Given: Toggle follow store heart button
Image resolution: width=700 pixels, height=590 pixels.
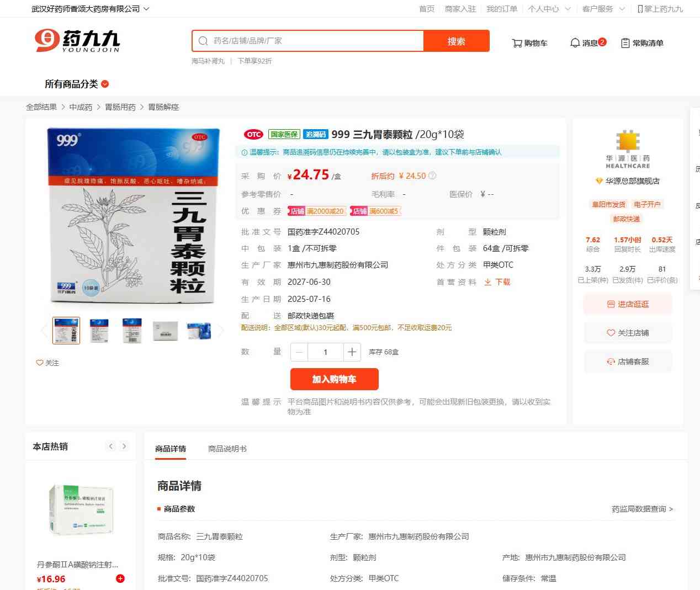Looking at the screenshot, I should click(x=611, y=333).
